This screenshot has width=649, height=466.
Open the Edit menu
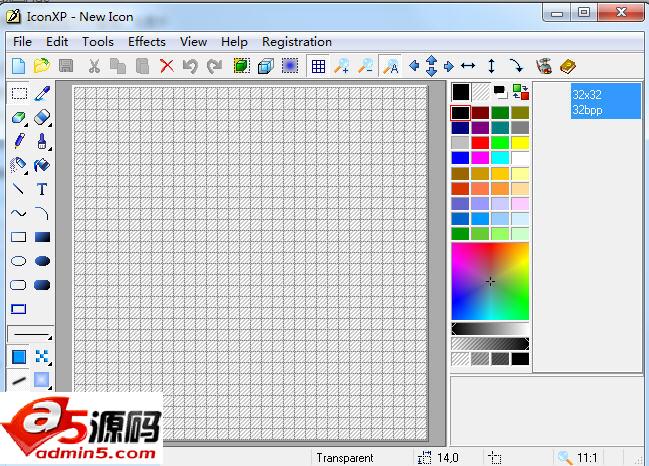coord(57,42)
